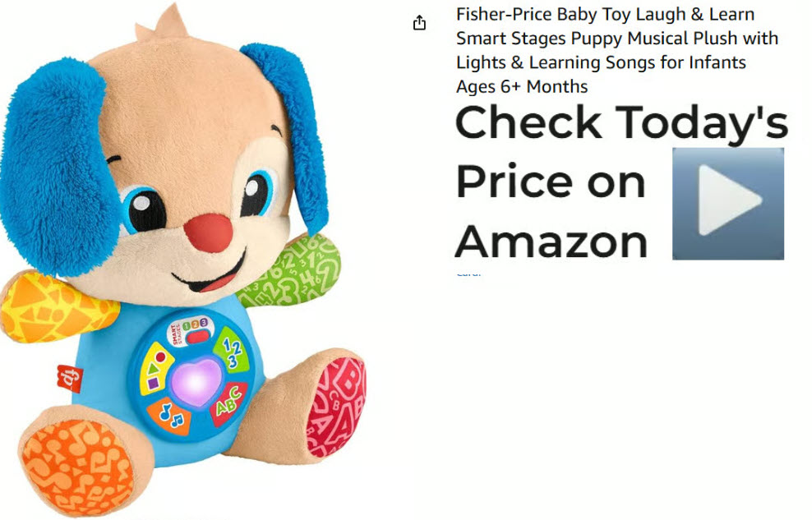This screenshot has height=520, width=812.
Task: Click the blue play arrow button
Action: [728, 204]
